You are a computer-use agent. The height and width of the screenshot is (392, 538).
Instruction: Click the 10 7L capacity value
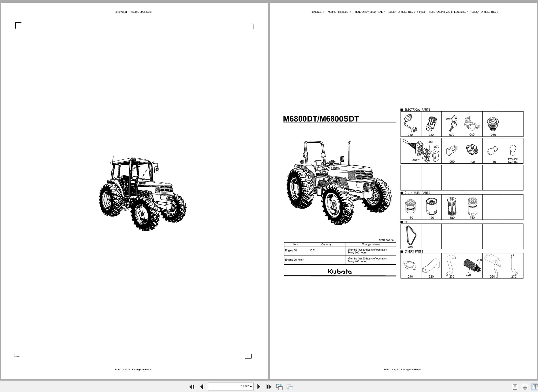click(x=313, y=250)
